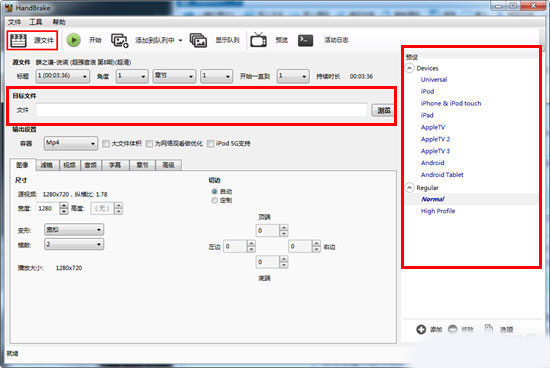
Task: Switch to the 字幕 Subtitles tab
Action: (115, 165)
